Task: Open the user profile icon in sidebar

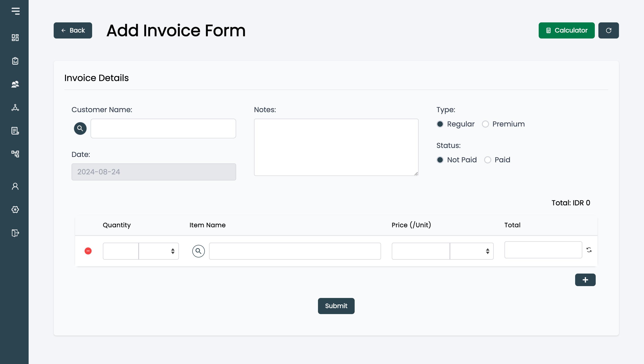Action: click(15, 186)
